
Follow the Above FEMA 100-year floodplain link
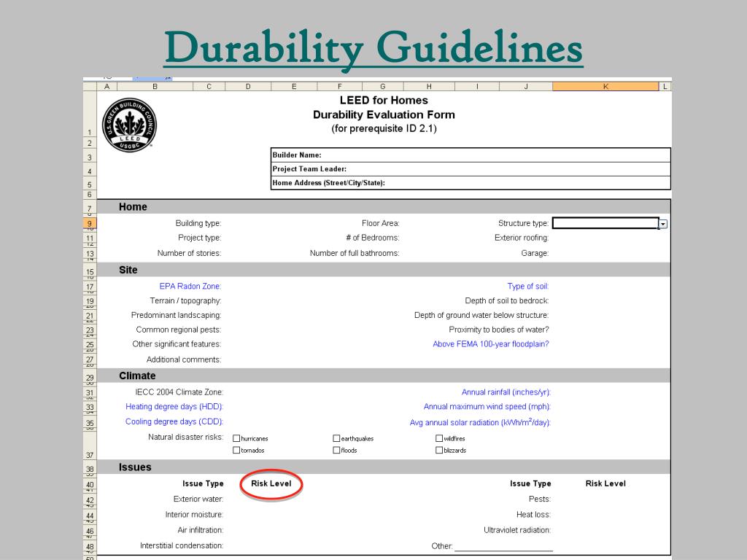[491, 344]
